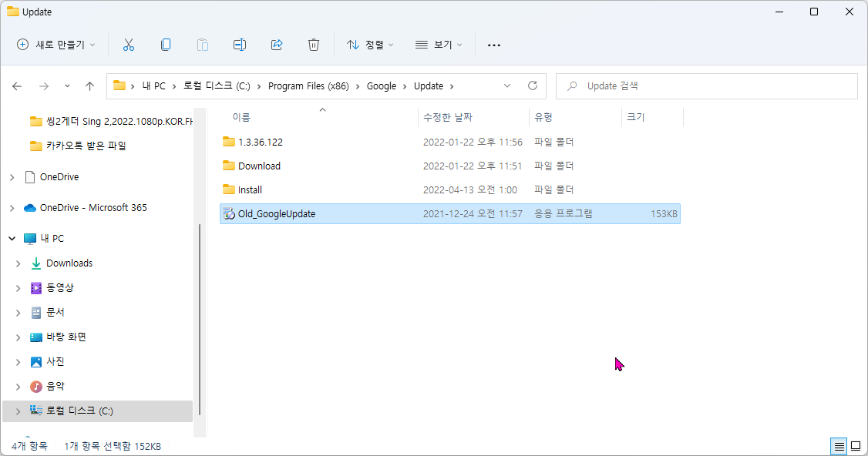
Task: Click the Old_GoogleUpdate application icon
Action: tap(229, 213)
